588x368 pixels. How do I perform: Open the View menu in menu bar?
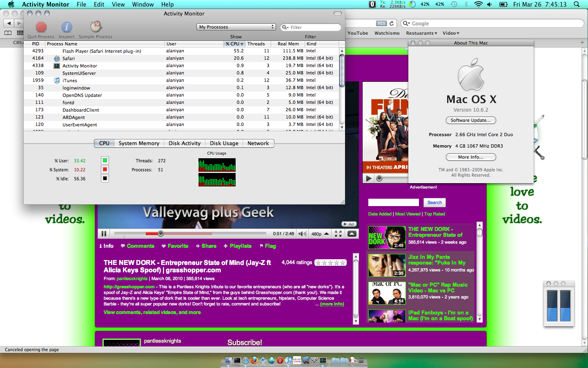(x=118, y=4)
